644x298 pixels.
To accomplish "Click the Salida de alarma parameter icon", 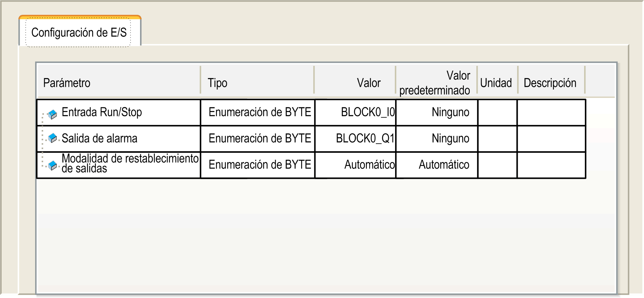I will (x=52, y=138).
